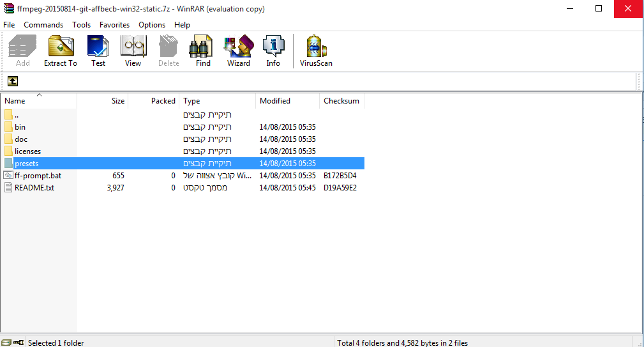Open the Options menu

tap(152, 25)
